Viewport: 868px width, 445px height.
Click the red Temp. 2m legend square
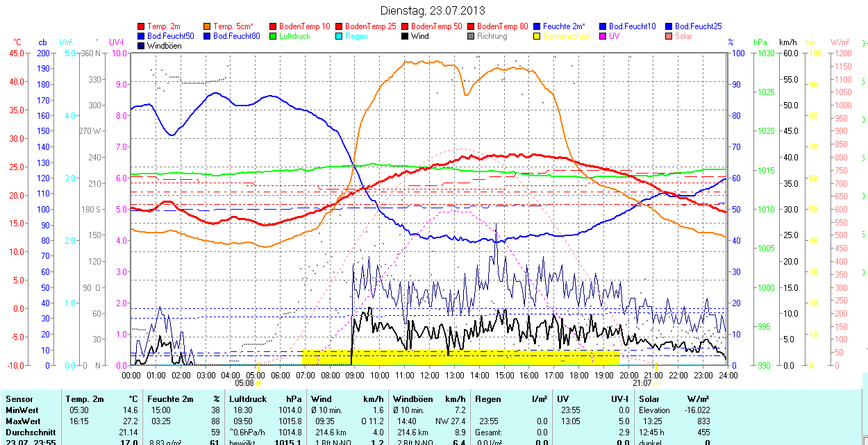142,26
